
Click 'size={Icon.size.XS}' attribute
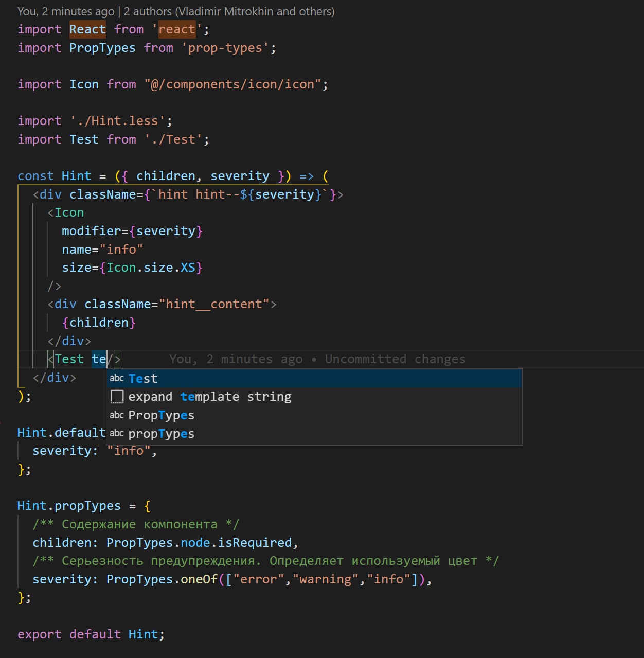[132, 268]
